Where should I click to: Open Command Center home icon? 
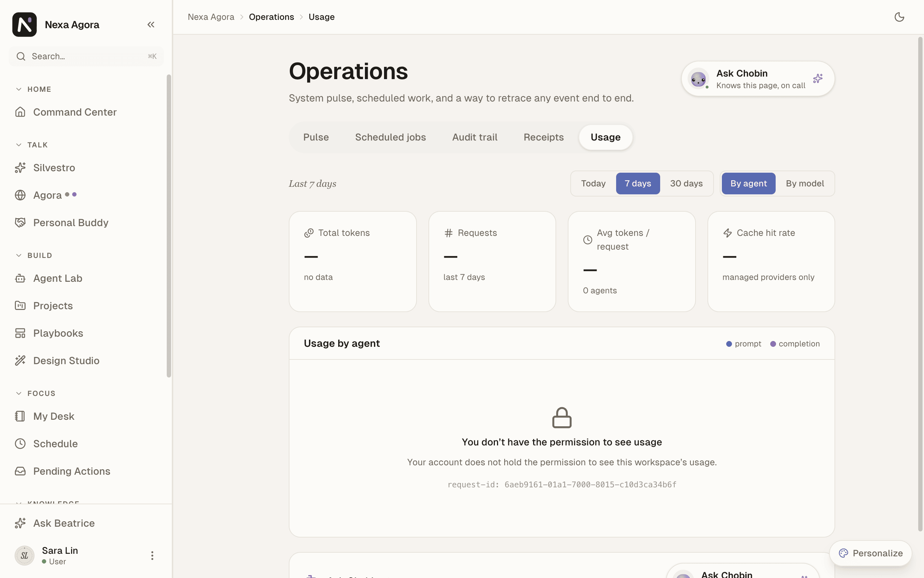[x=20, y=112]
